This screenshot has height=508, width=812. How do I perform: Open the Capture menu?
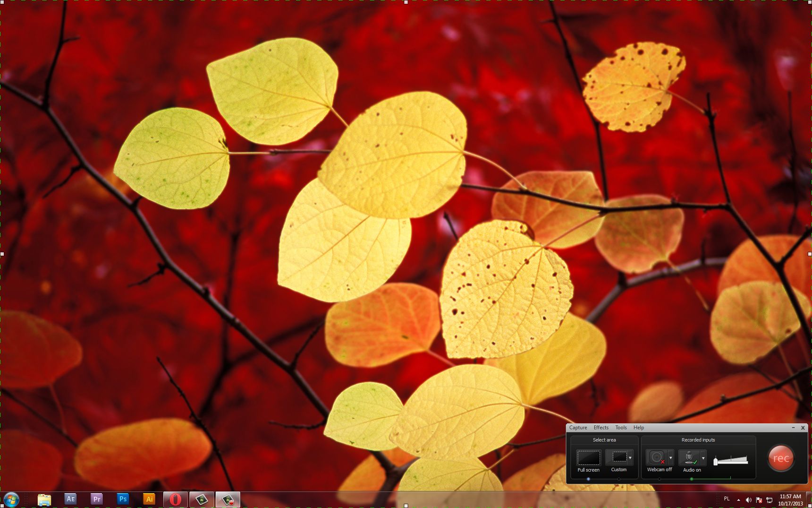tap(578, 428)
